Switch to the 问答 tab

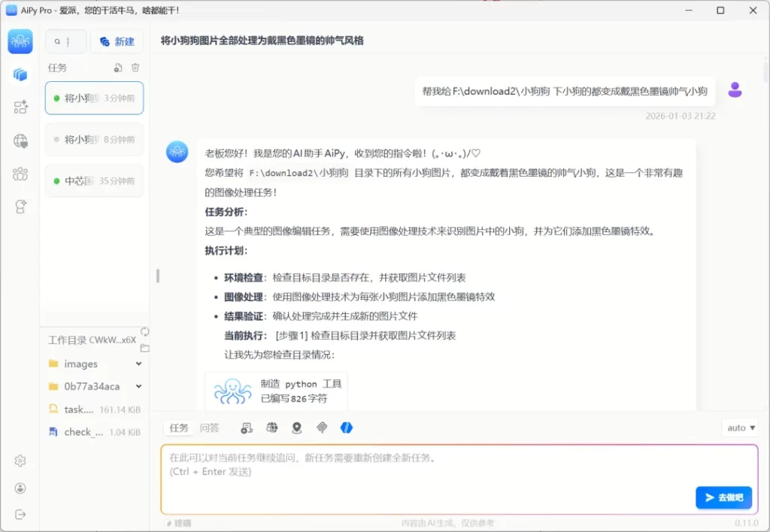pyautogui.click(x=209, y=428)
